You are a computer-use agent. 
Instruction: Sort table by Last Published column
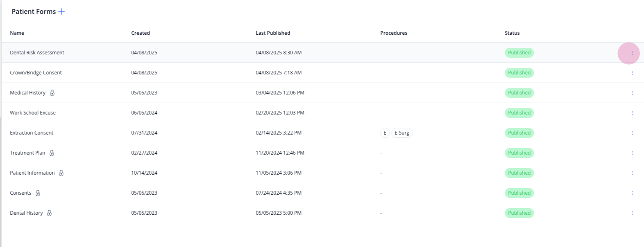[273, 33]
